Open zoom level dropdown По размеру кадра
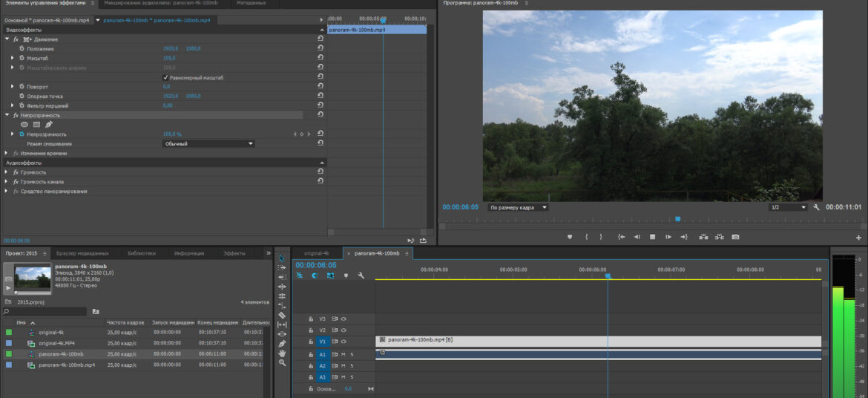This screenshot has width=868, height=398. 518,207
